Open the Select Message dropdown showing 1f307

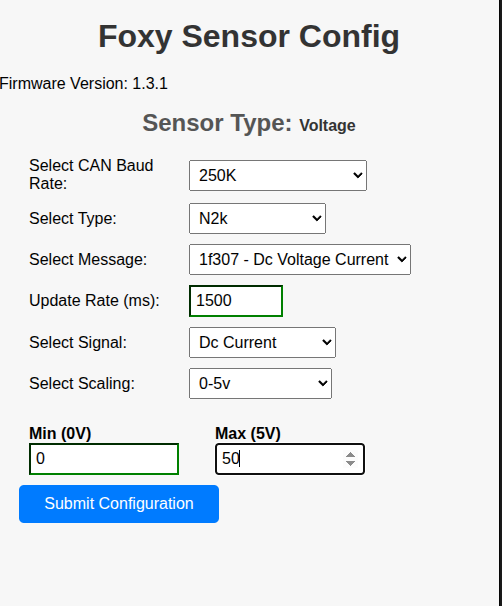pos(300,259)
